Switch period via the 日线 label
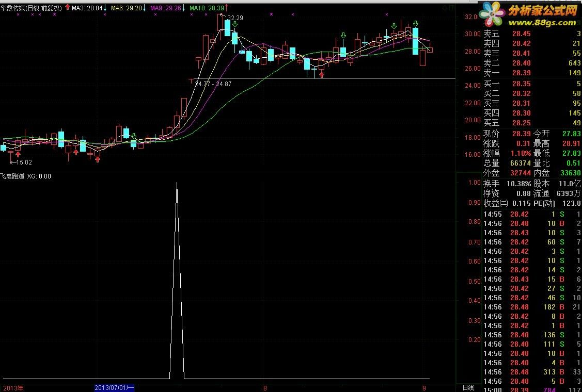Viewport: 582px width, 392px height. tap(468, 388)
